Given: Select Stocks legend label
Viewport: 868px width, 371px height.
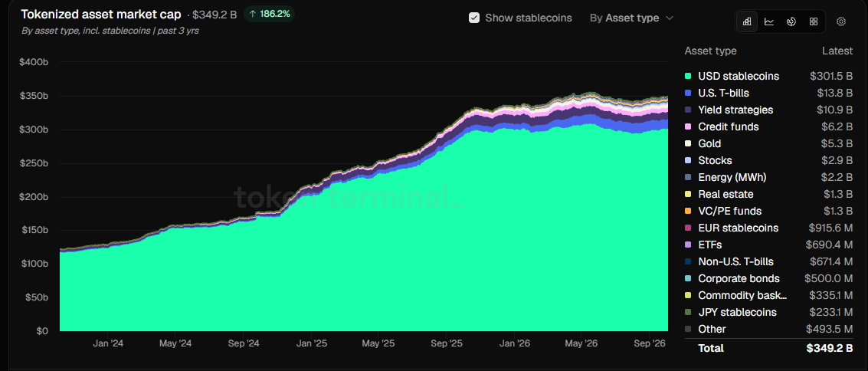Looking at the screenshot, I should 716,160.
